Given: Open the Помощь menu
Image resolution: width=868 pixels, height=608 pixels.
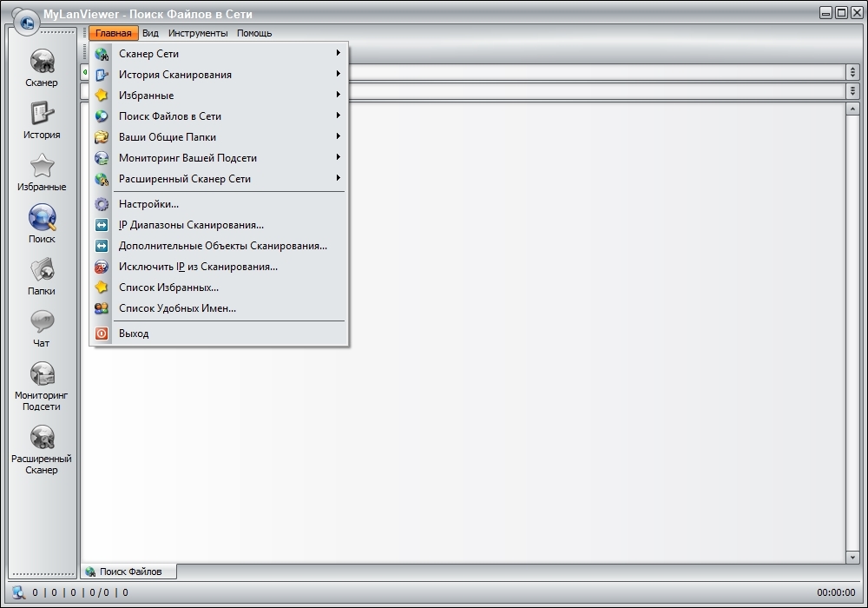Looking at the screenshot, I should 254,33.
